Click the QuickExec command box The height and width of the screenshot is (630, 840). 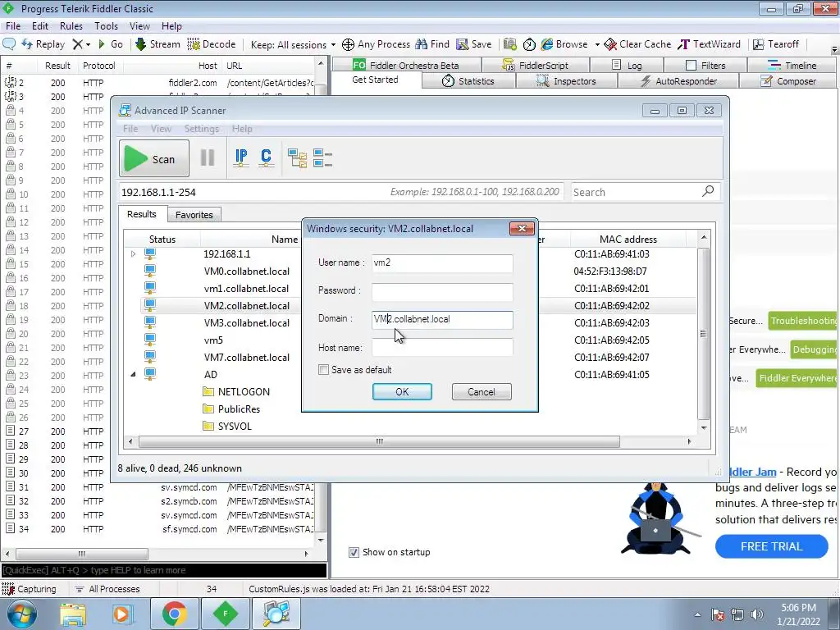[x=164, y=570]
